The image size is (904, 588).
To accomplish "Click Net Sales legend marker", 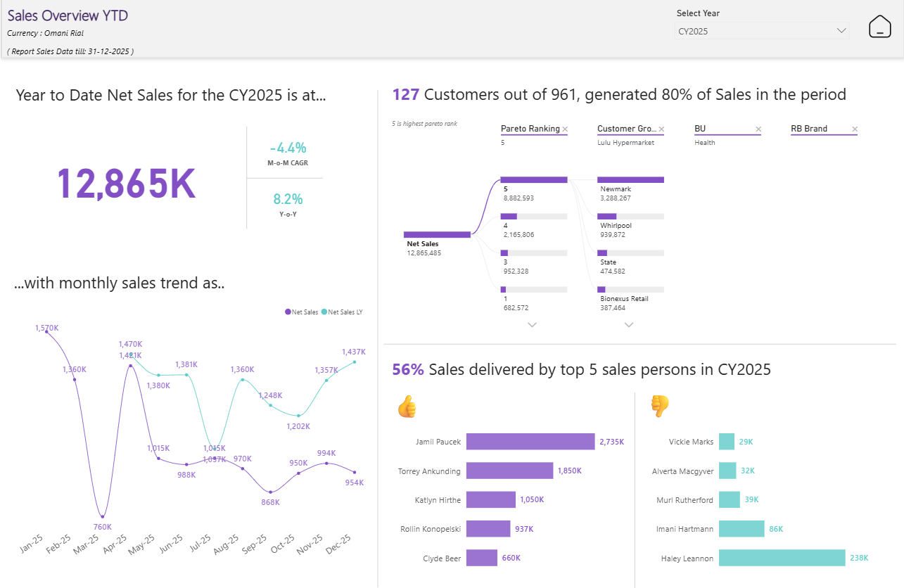I will point(288,312).
